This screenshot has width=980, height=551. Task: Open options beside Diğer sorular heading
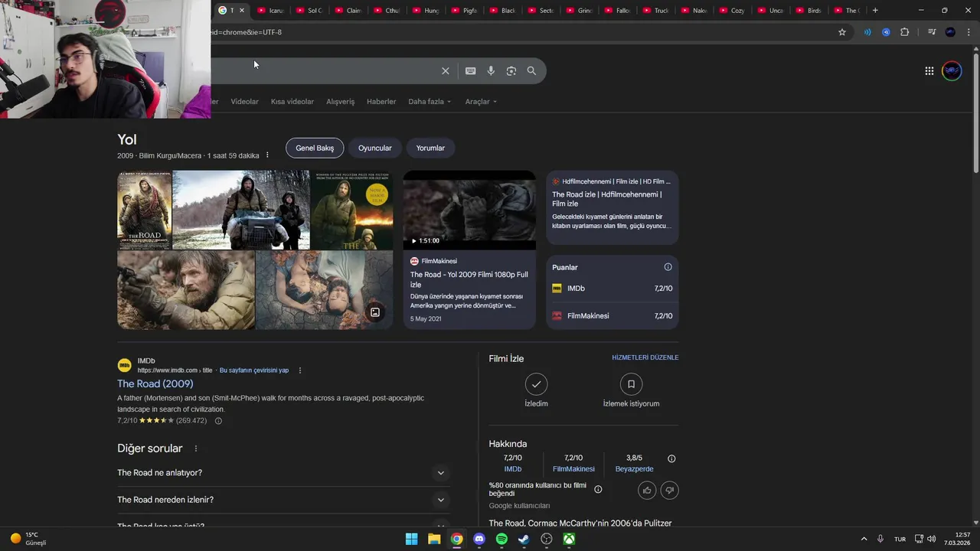[196, 448]
